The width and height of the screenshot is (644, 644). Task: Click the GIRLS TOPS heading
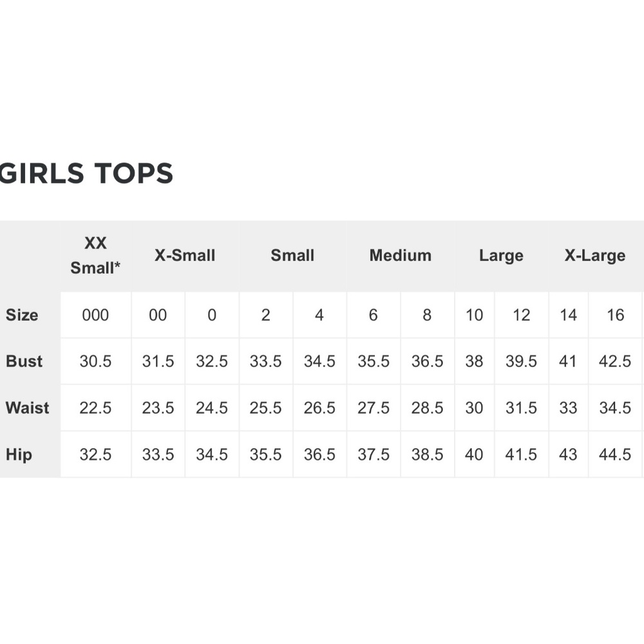coord(86,173)
